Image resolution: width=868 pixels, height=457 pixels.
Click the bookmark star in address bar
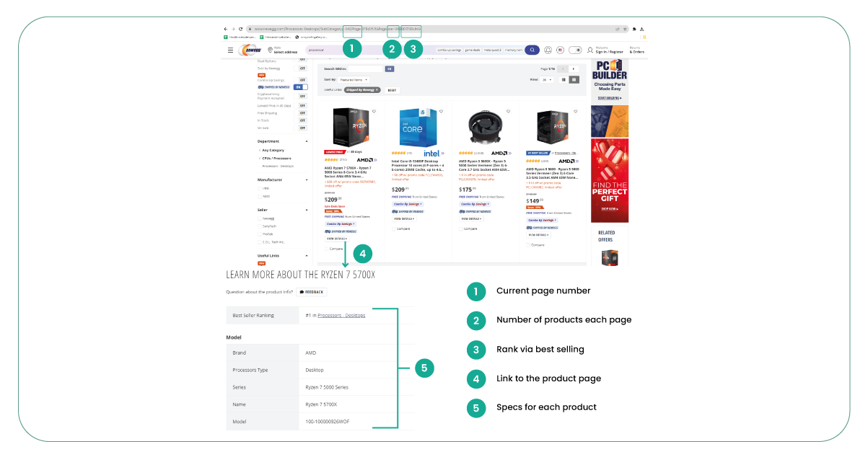pyautogui.click(x=625, y=29)
